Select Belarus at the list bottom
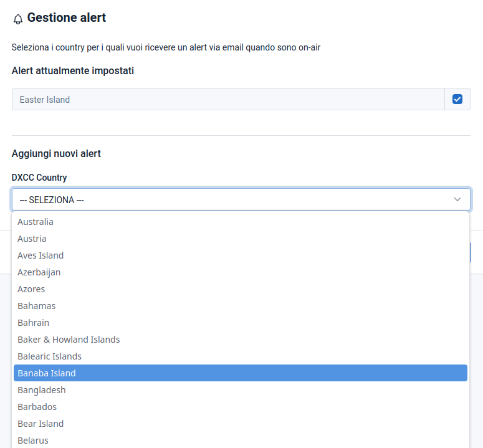The width and height of the screenshot is (483, 448). click(x=33, y=440)
